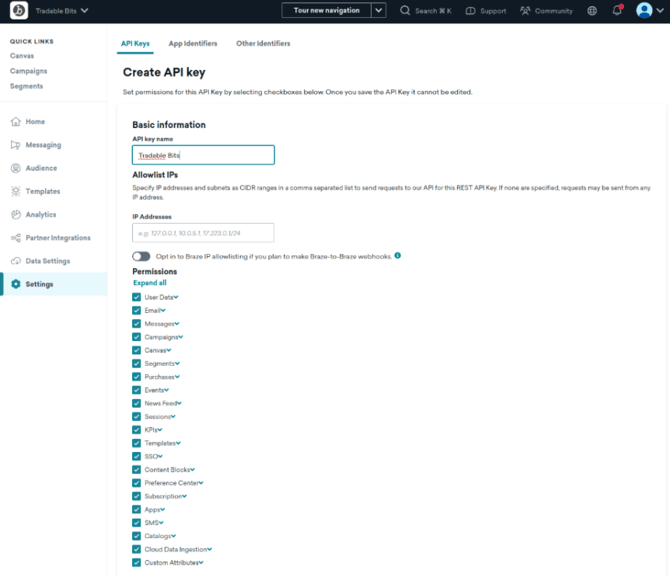Open the Tour new navigation dropdown arrow
The image size is (670, 577).
click(378, 11)
